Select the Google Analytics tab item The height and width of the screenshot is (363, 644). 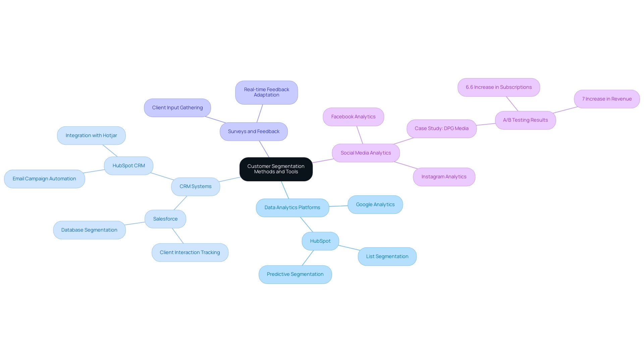376,204
